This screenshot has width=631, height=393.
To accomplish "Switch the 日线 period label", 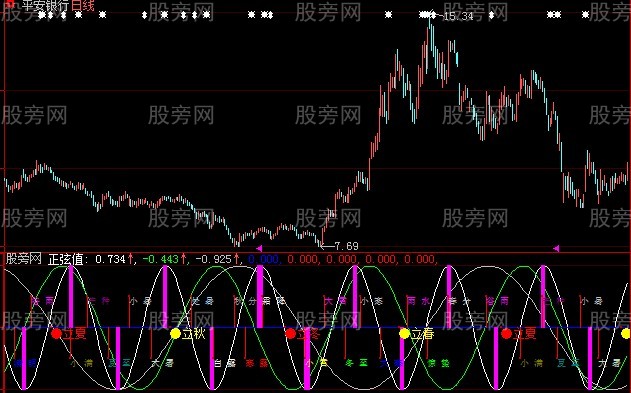I will (x=83, y=6).
